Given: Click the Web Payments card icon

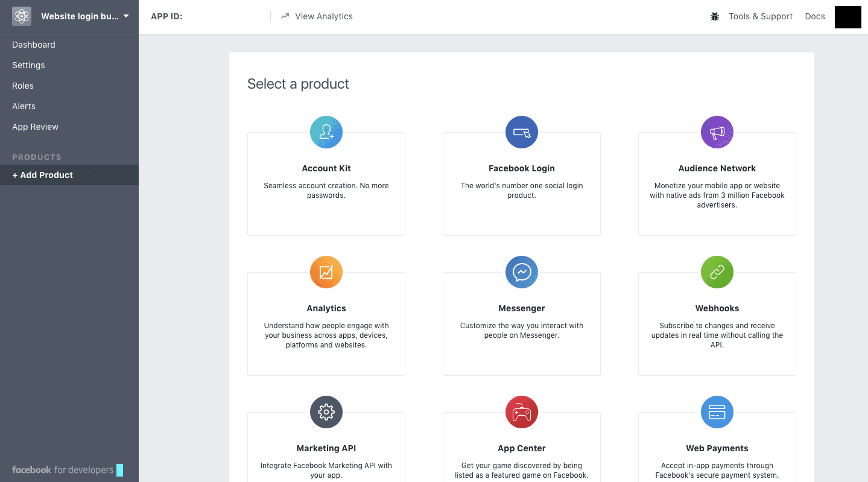Looking at the screenshot, I should [x=717, y=412].
